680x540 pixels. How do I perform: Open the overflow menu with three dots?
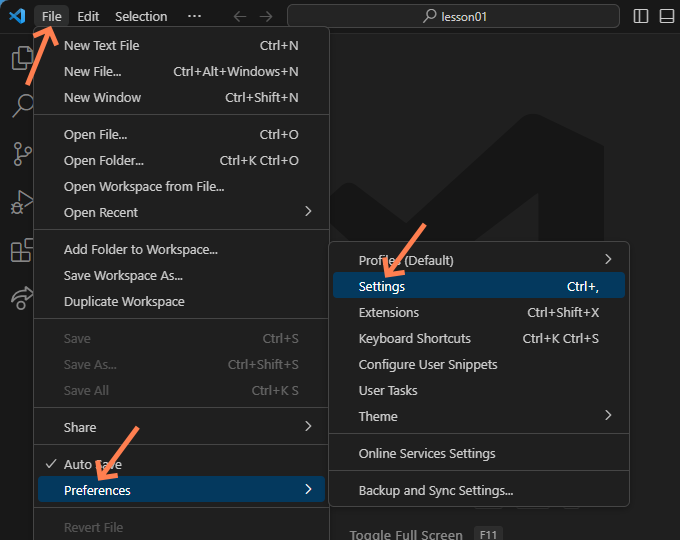[194, 16]
